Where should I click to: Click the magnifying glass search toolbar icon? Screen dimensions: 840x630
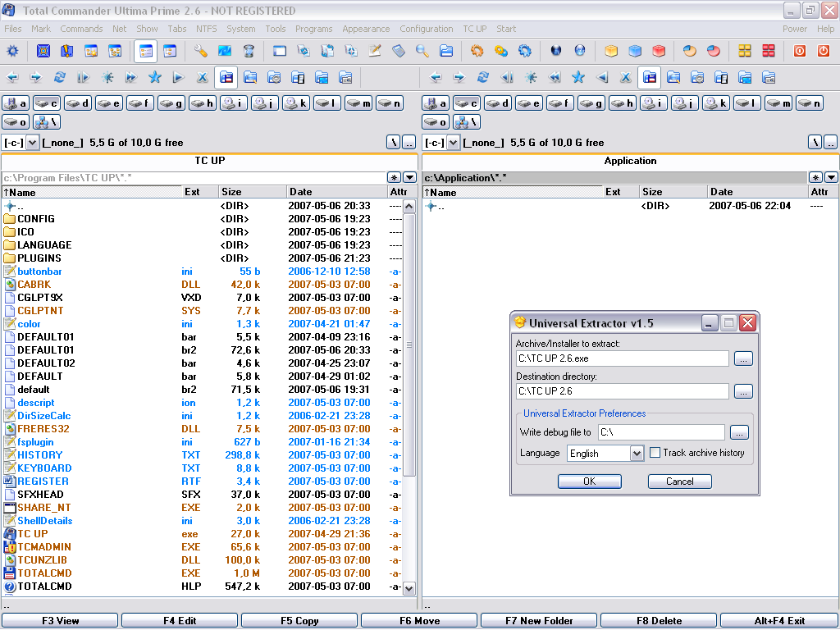(x=422, y=51)
